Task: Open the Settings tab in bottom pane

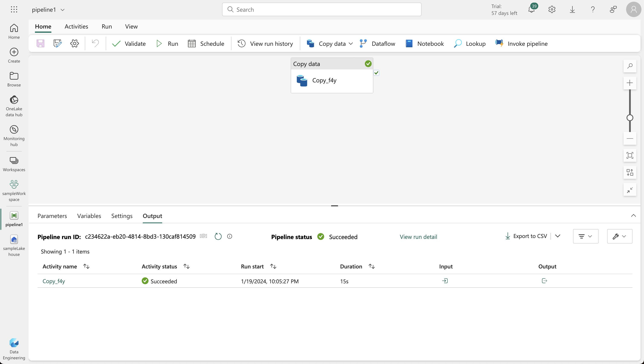Action: [x=122, y=216]
